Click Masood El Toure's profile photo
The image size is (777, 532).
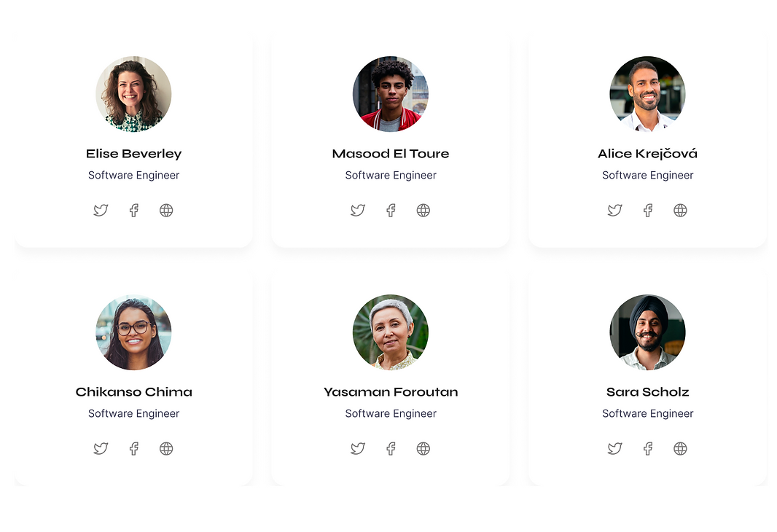pyautogui.click(x=391, y=94)
